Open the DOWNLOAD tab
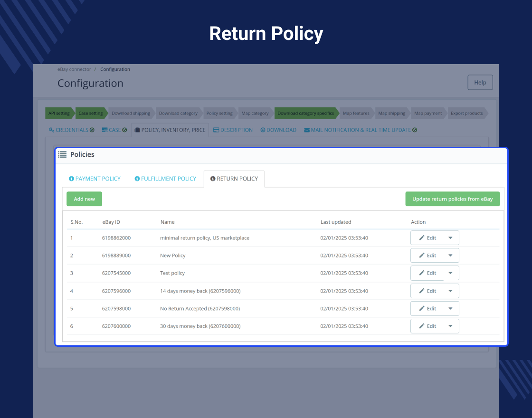 [x=278, y=130]
